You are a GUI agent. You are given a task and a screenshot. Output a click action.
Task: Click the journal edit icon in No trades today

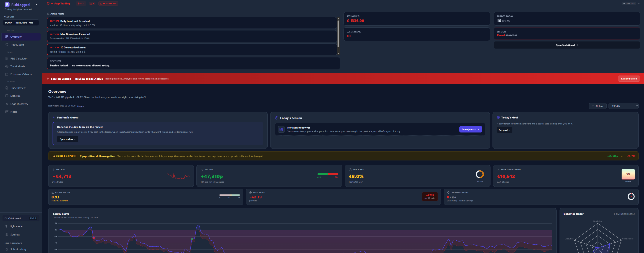[x=281, y=129]
